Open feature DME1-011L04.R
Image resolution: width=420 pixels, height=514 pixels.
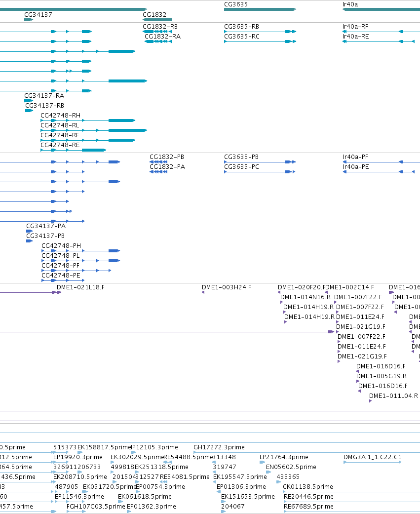click(x=393, y=396)
